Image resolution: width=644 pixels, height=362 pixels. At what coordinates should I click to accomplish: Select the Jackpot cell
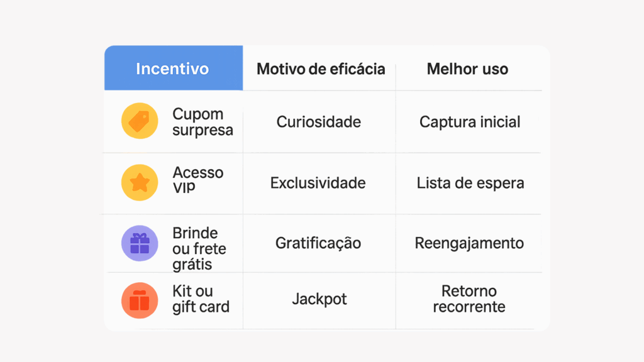(319, 299)
